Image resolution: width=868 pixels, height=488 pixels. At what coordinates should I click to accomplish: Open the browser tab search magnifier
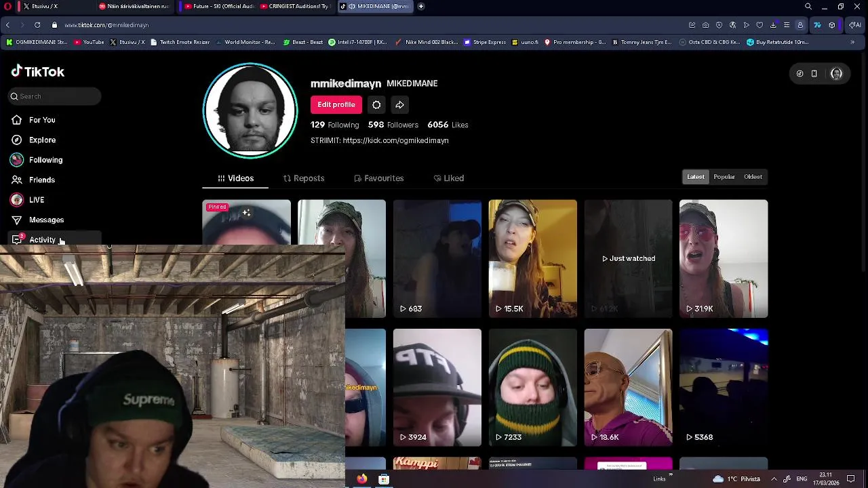[x=808, y=6]
